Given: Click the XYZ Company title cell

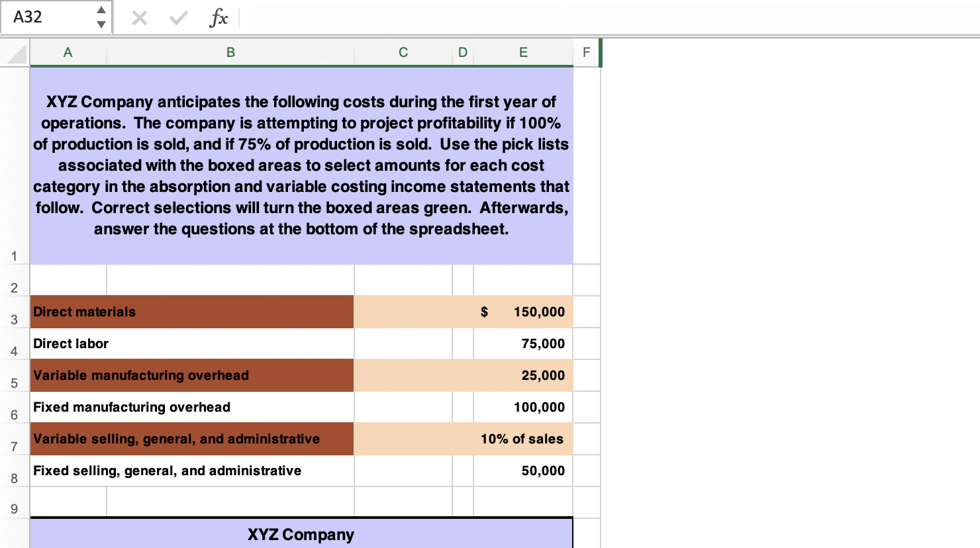Looking at the screenshot, I should (x=301, y=534).
